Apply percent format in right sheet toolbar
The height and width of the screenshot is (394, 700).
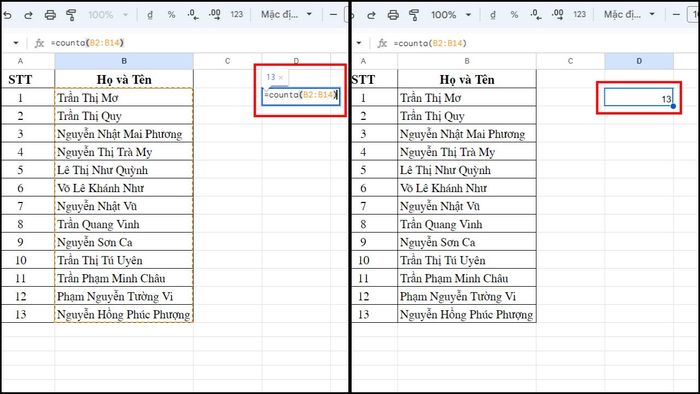pyautogui.click(x=514, y=15)
